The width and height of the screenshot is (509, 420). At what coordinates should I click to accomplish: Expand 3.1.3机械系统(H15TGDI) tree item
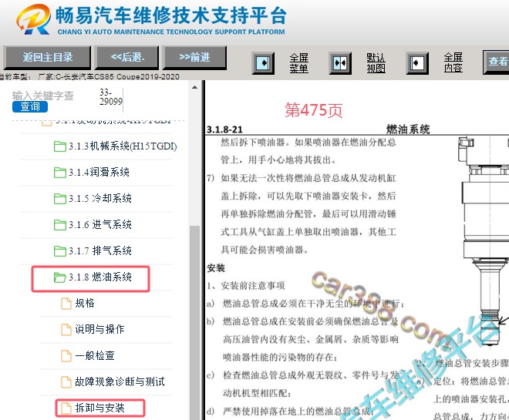tap(123, 146)
